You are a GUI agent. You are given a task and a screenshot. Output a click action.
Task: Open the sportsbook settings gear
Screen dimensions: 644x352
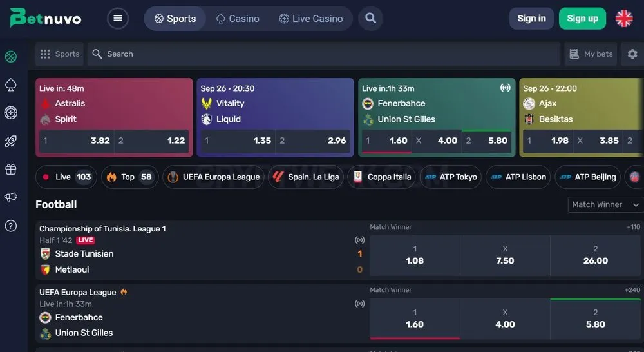(x=632, y=54)
